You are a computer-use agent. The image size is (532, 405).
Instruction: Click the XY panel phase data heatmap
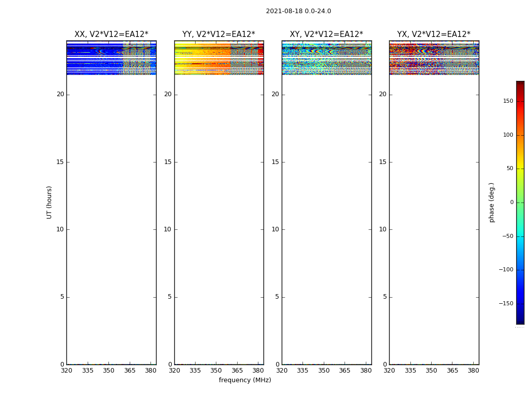[x=326, y=58]
